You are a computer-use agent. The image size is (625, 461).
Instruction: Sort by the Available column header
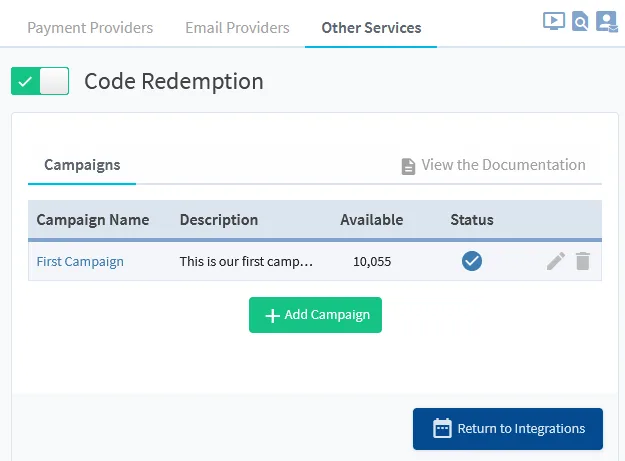(x=371, y=220)
